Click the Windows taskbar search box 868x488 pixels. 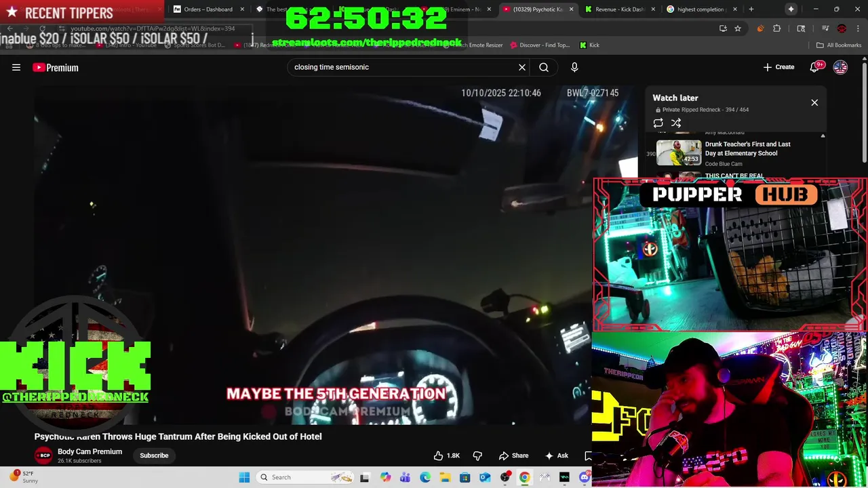(x=305, y=477)
